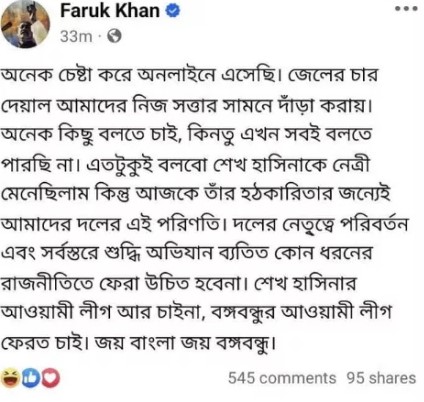Click the globe public audience icon
Screen dimensions: 424x402
(x=114, y=36)
